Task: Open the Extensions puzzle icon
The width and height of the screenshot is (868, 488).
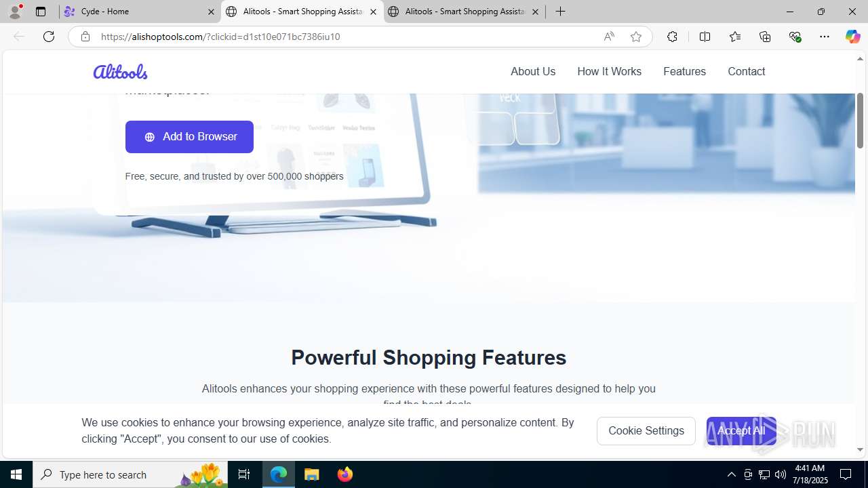Action: pos(672,37)
